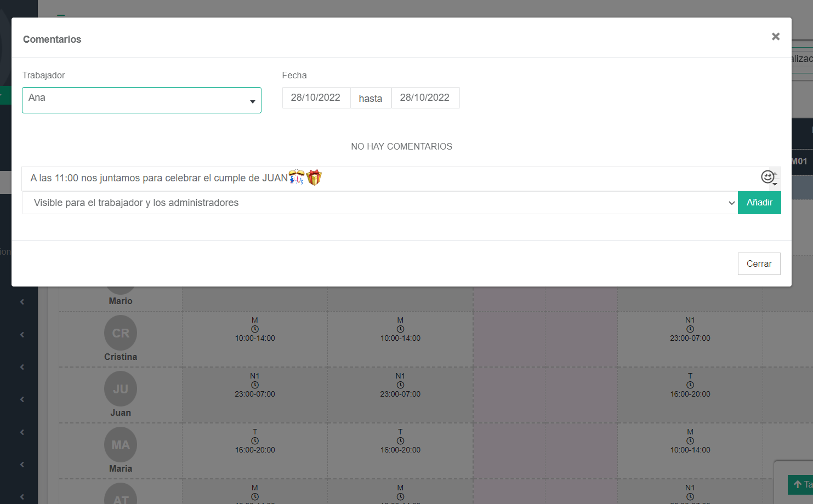Expand sidebar chevron beside Cristina's row
813x504 pixels.
pyautogui.click(x=22, y=335)
